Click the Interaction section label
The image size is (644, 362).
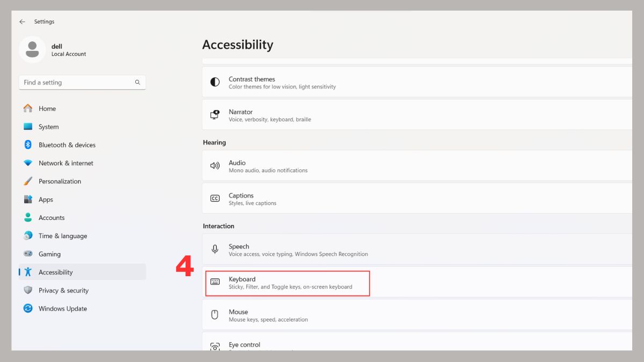point(218,226)
